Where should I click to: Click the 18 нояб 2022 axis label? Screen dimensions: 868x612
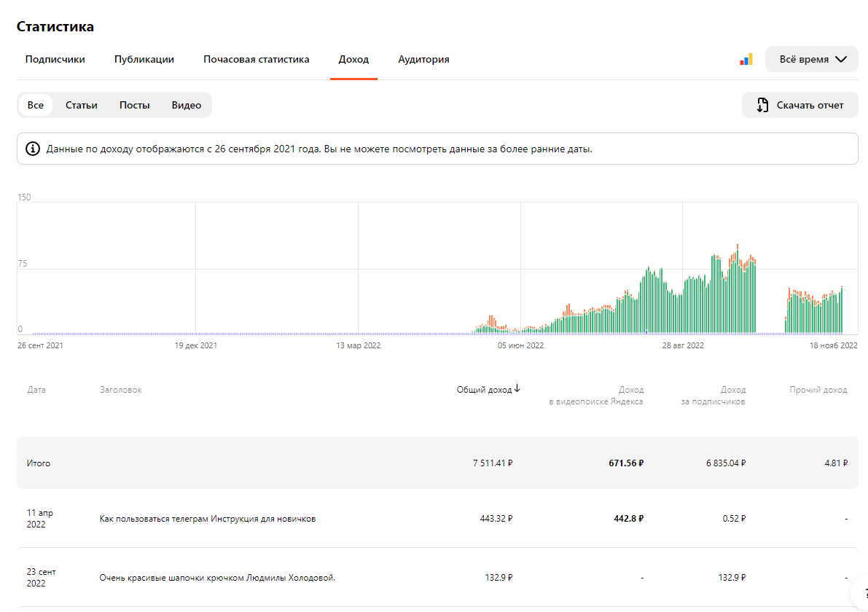click(833, 345)
